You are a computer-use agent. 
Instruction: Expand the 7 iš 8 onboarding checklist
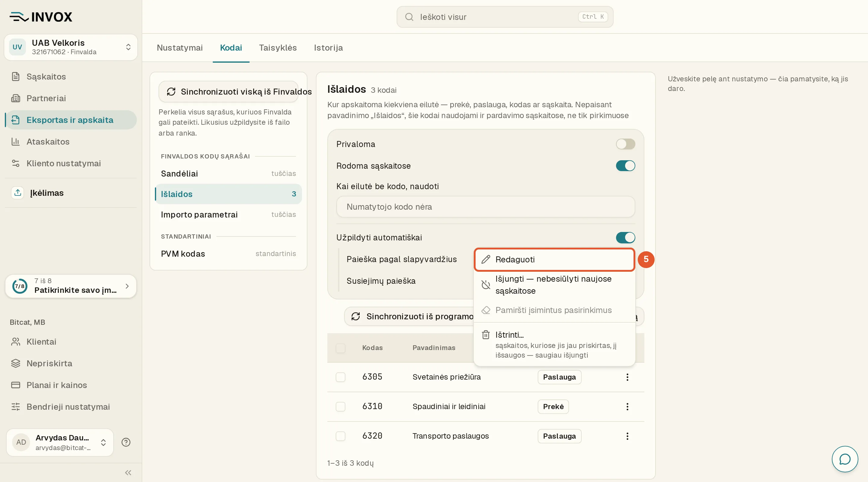(71, 286)
